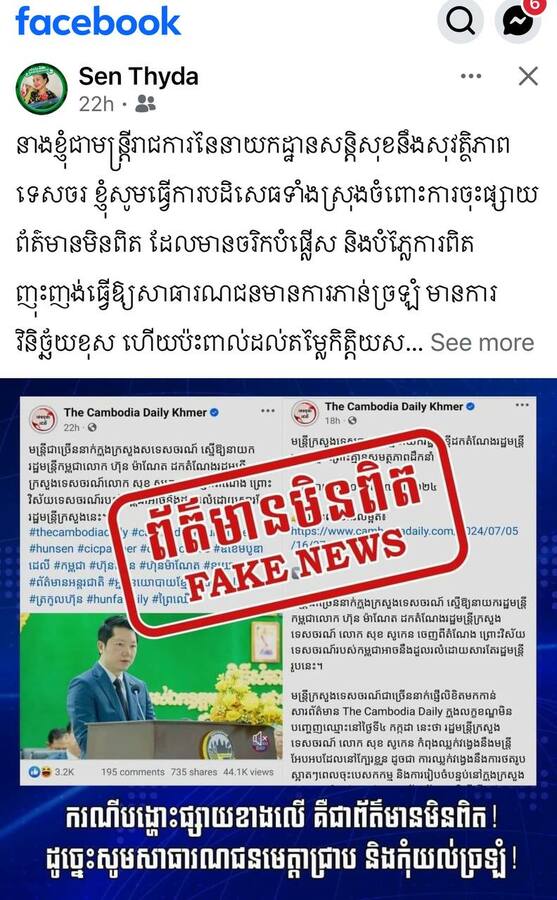Click left Cambodia Daily Khmer page avatar
Viewport: 557px width, 900px height.
tap(43, 420)
